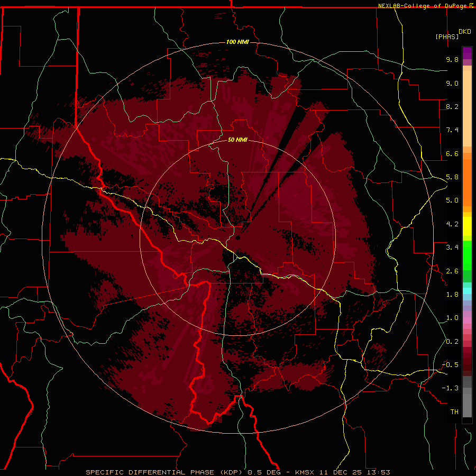Click the 4.2 legend value
The width and height of the screenshot is (476, 476).
pyautogui.click(x=452, y=224)
